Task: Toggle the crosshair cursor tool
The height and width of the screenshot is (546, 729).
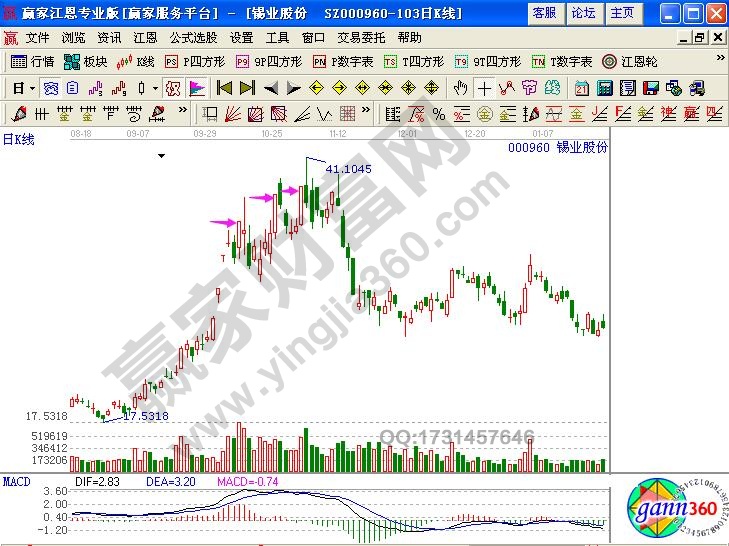Action: point(484,87)
